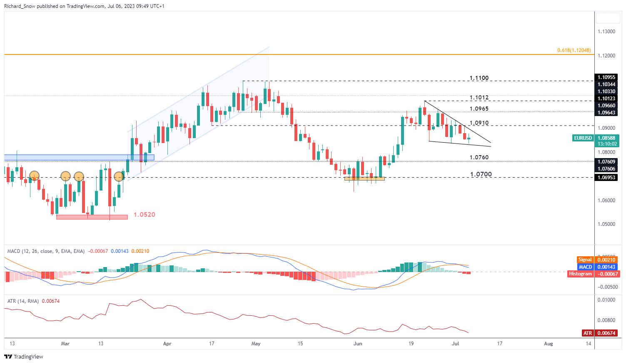Select the red ATR tag on axis
The width and height of the screenshot is (626, 364).
pos(588,333)
